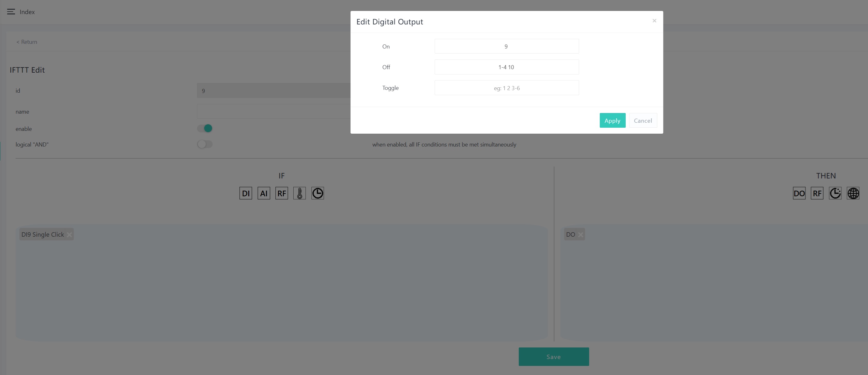
Task: Remove the DO action tag
Action: pyautogui.click(x=581, y=235)
